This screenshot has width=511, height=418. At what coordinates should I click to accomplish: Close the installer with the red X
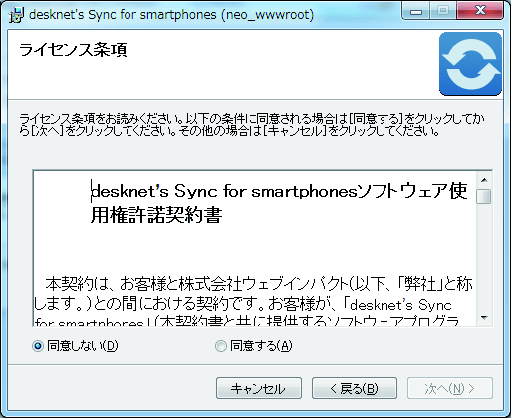[x=480, y=12]
